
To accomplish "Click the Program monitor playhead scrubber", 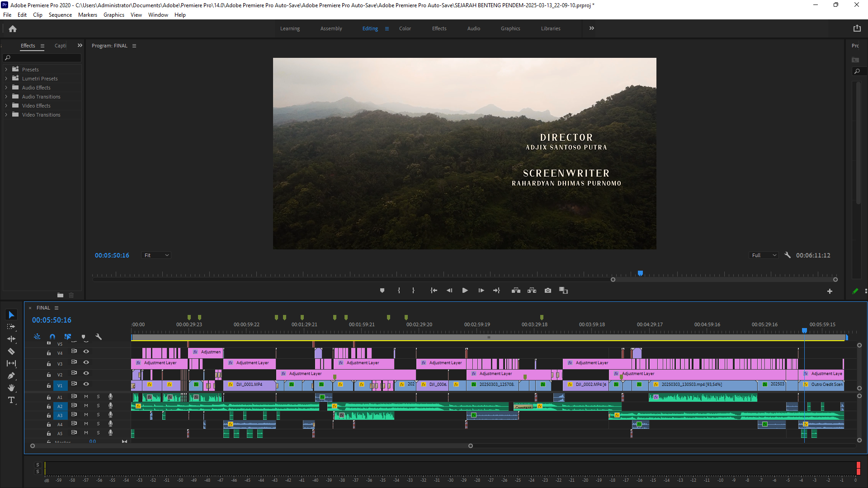I will tap(640, 273).
